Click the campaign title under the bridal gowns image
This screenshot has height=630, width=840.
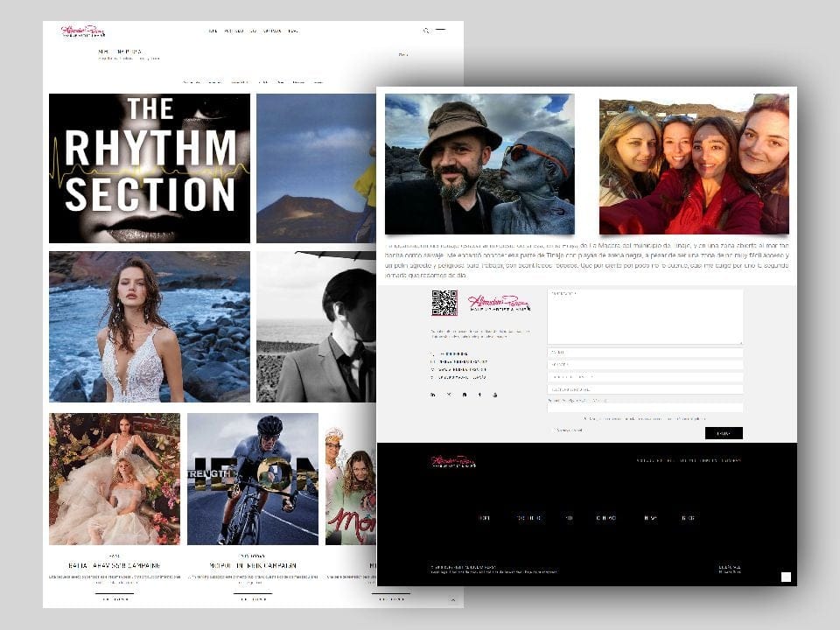115,565
